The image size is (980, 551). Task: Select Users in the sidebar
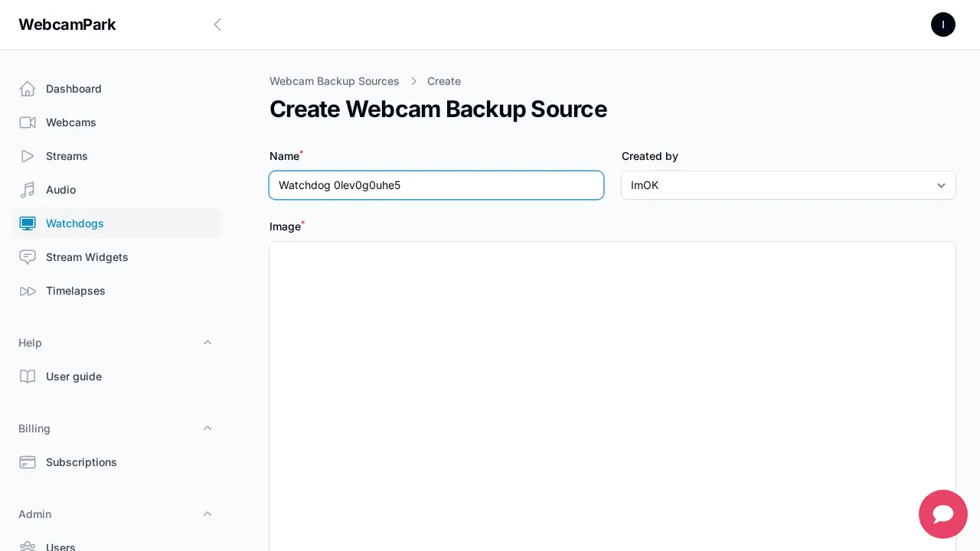click(60, 547)
